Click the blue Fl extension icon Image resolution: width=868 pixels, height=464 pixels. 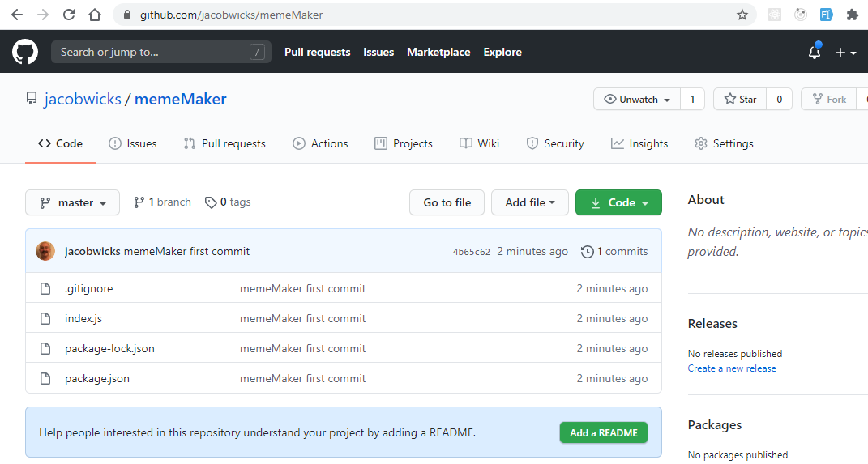[827, 15]
